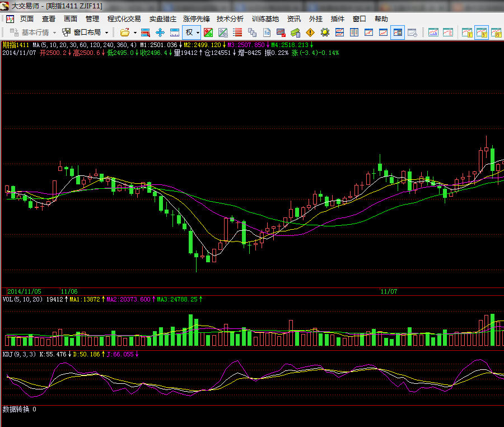Click the yellow diamond warning icon
The image size is (504, 427).
(310, 33)
